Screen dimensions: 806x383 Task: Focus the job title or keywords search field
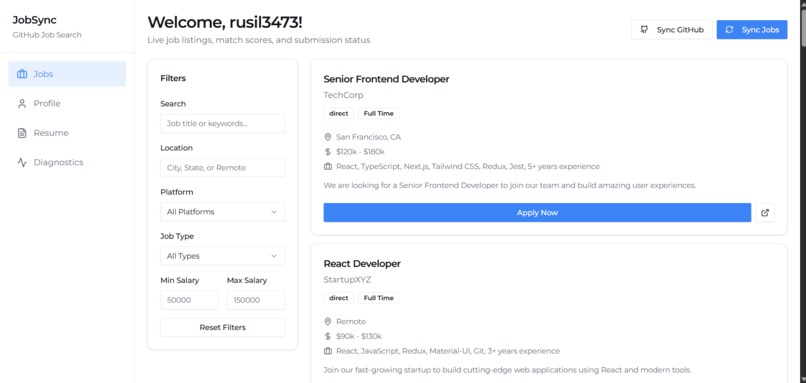pyautogui.click(x=223, y=124)
